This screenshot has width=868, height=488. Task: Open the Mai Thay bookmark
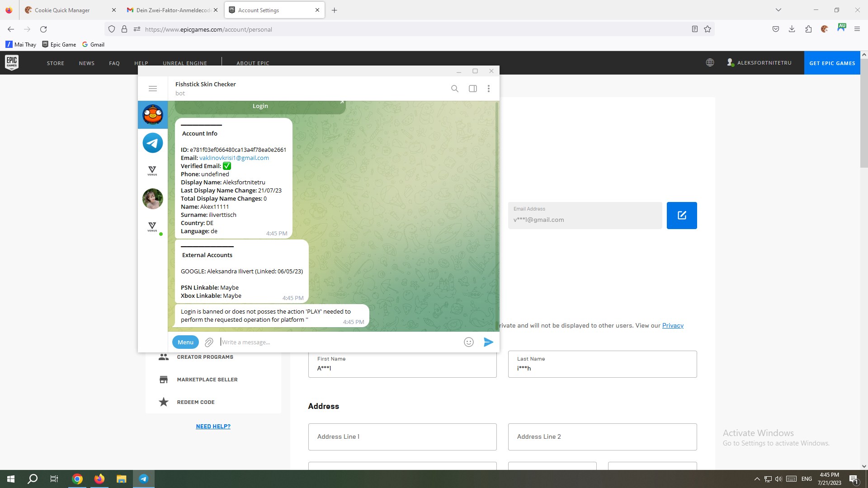point(21,44)
